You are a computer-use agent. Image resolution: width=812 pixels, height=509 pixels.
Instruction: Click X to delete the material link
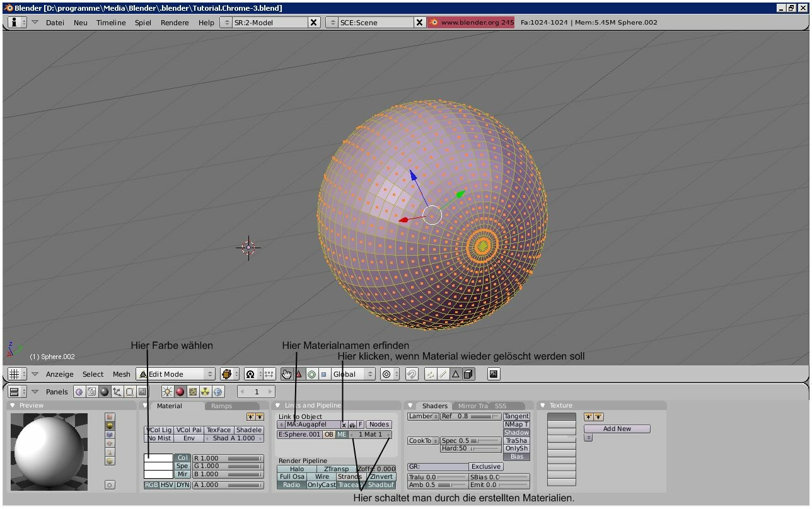tap(344, 425)
